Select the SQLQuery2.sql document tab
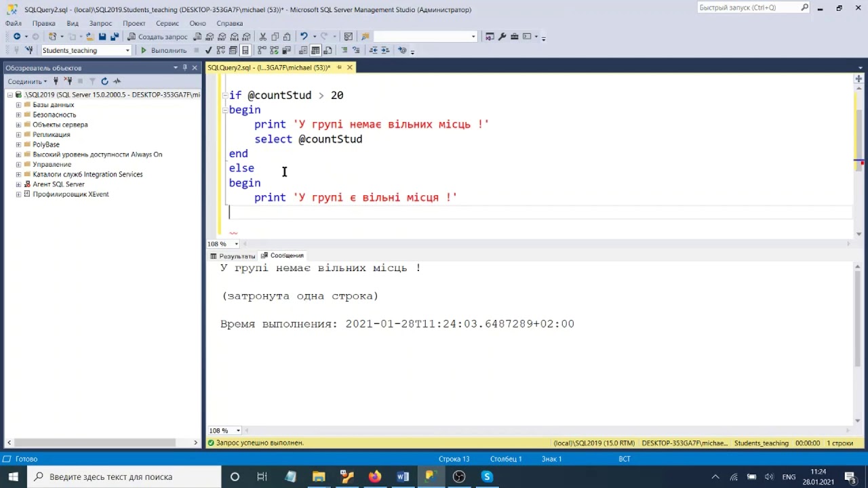Viewport: 868px width, 488px height. pyautogui.click(x=269, y=68)
